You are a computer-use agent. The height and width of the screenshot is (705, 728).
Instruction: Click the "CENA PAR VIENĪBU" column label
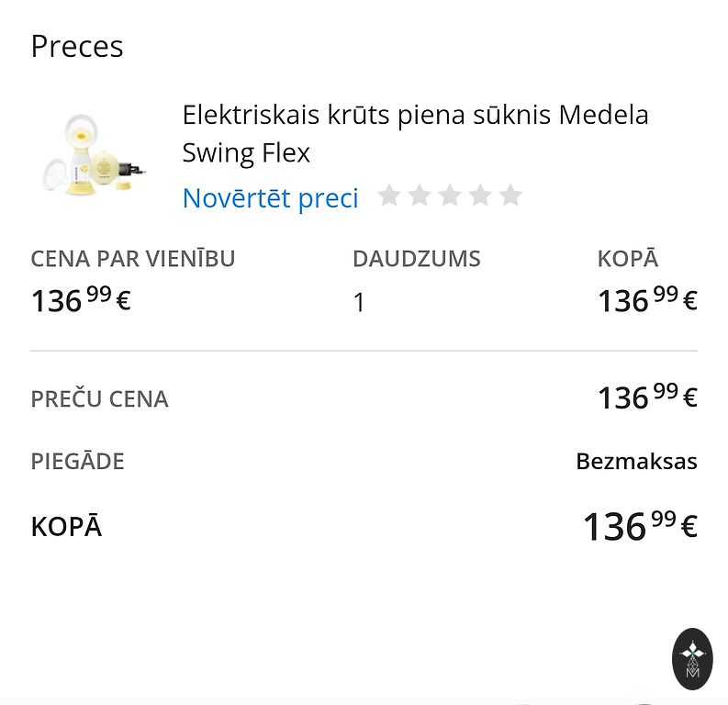coord(133,259)
